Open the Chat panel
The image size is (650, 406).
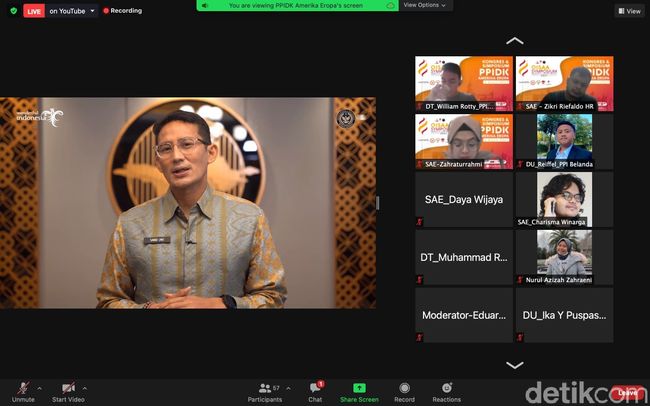(x=315, y=388)
